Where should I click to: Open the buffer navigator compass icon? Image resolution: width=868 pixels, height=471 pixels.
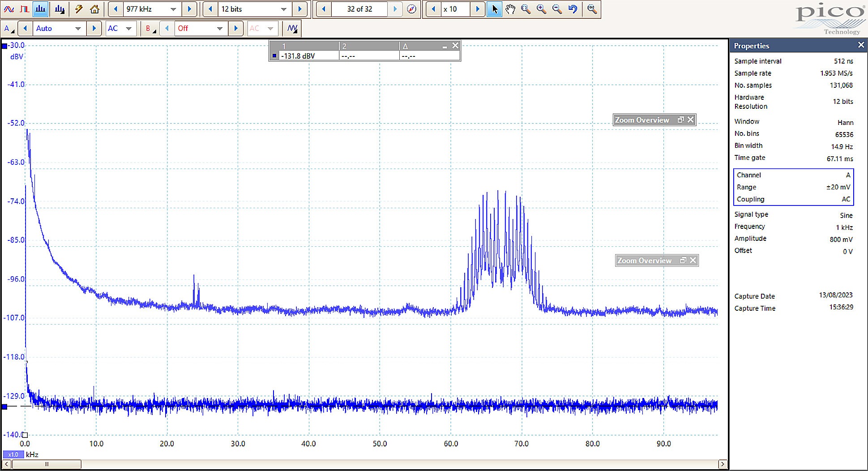click(411, 9)
